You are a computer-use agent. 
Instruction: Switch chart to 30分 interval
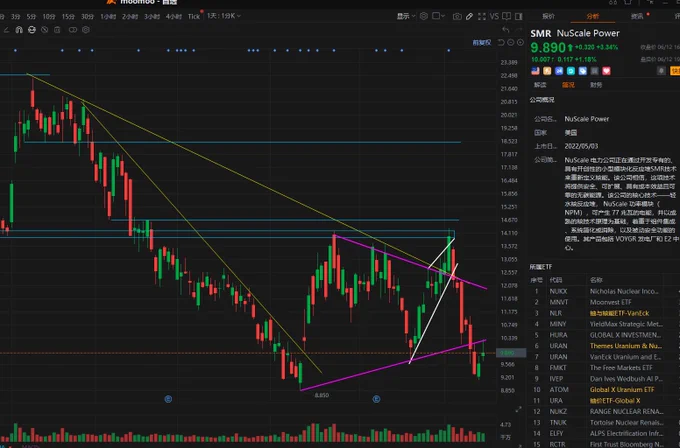(88, 16)
